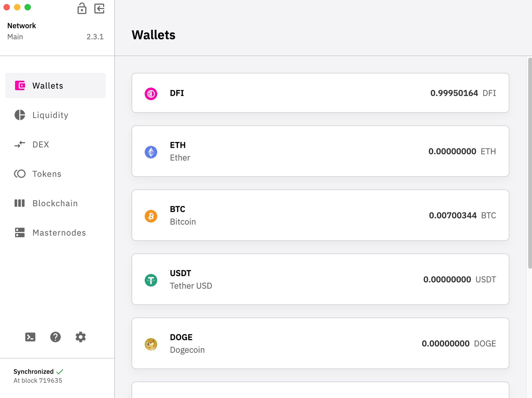
Task: Click the green synchronized checkmark
Action: (x=60, y=371)
